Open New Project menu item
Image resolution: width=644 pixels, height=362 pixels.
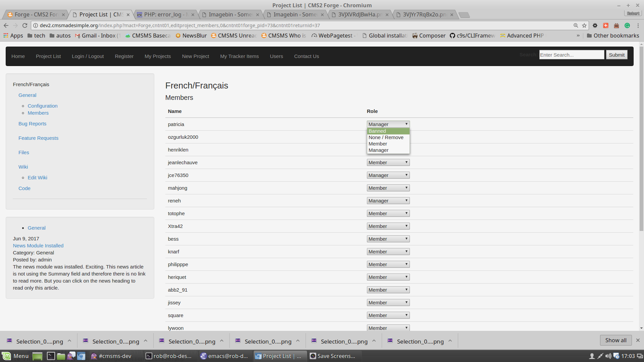(196, 56)
